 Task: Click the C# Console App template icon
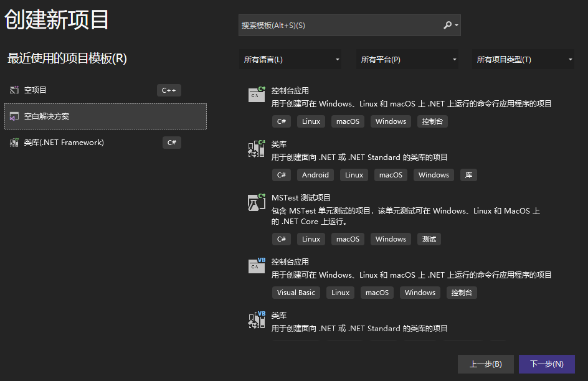[257, 95]
